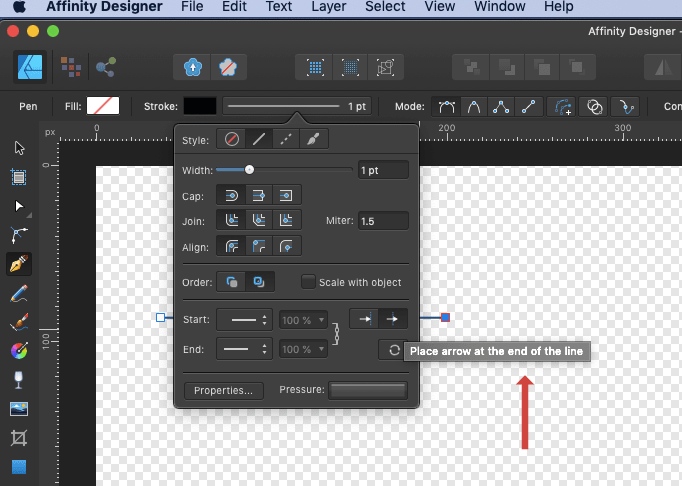682x486 pixels.
Task: Click the Properties... button
Action: point(224,390)
